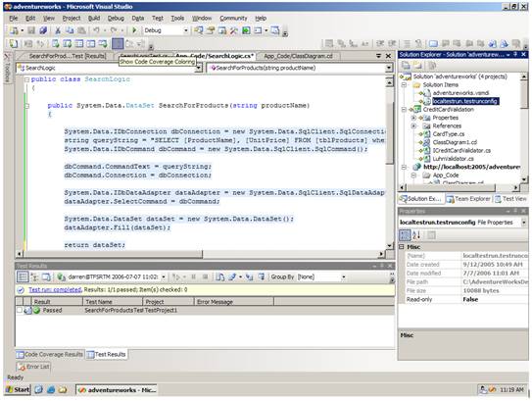The image size is (532, 401).
Task: Click the Solution Explorer vertical scrollbar thumb
Action: (x=524, y=94)
